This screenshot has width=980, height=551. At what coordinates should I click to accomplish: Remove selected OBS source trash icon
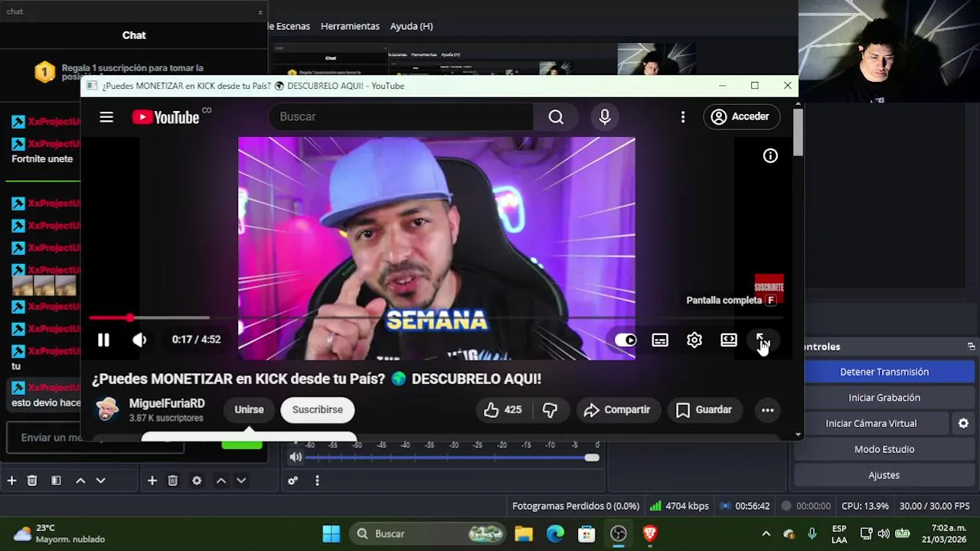point(173,481)
